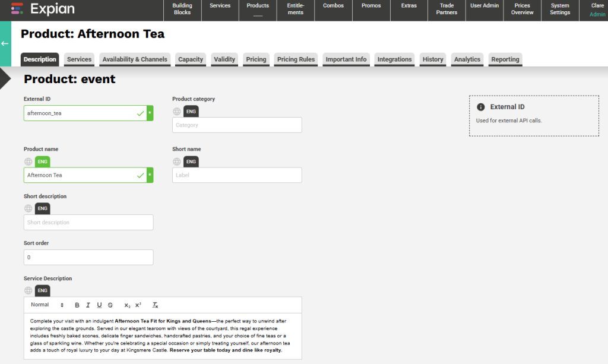Image resolution: width=608 pixels, height=364 pixels.
Task: Clear formatting with the Tx icon
Action: click(x=155, y=305)
